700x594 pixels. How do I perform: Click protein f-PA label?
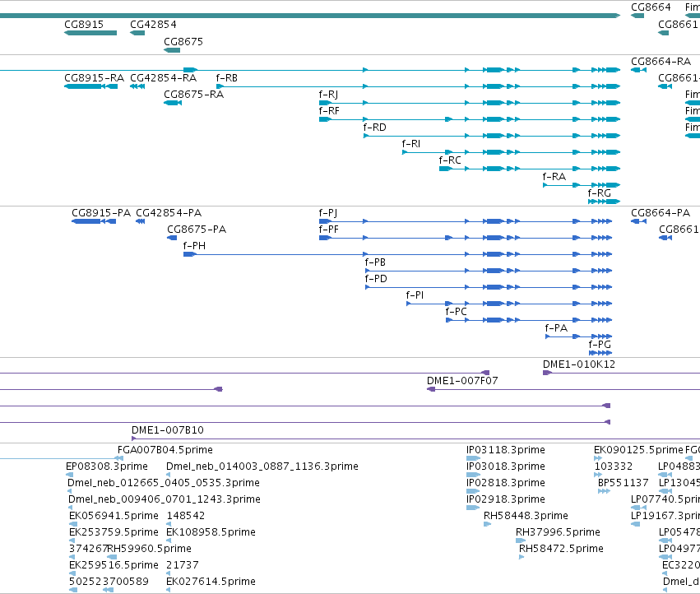pos(556,328)
